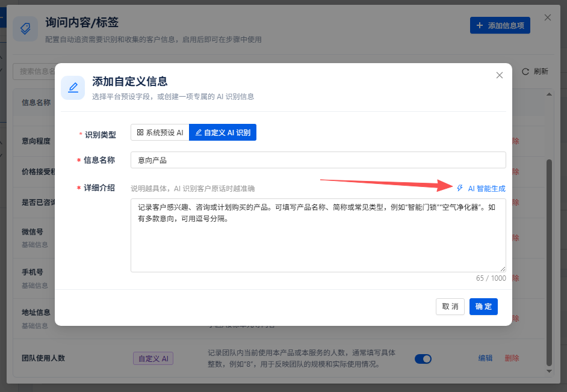This screenshot has width=567, height=392.
Task: Click the 信息名称 input field
Action: [318, 160]
